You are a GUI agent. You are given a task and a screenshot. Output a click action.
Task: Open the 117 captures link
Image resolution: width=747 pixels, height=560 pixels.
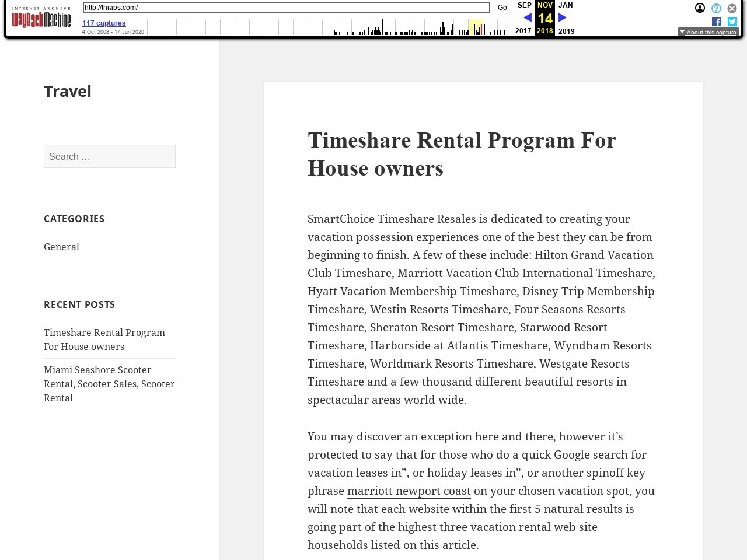[x=104, y=23]
